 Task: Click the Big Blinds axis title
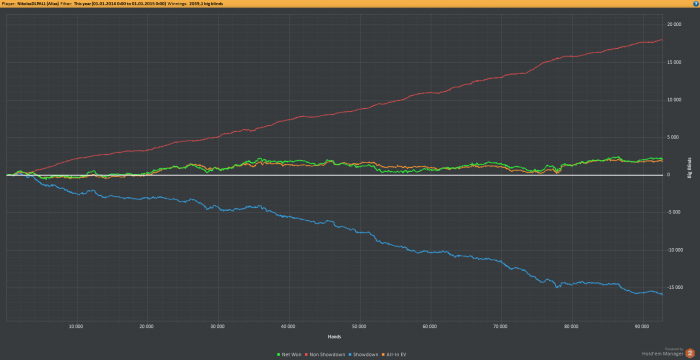pos(689,168)
